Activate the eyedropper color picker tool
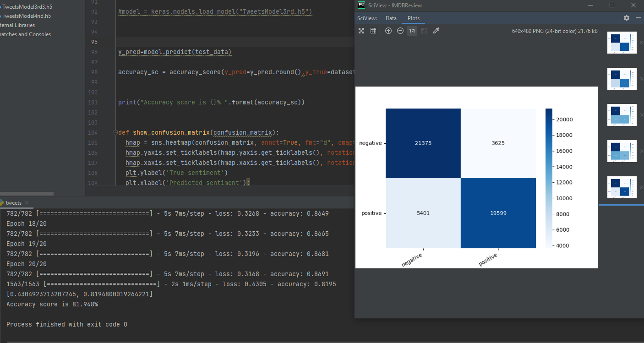644x343 pixels. [436, 31]
